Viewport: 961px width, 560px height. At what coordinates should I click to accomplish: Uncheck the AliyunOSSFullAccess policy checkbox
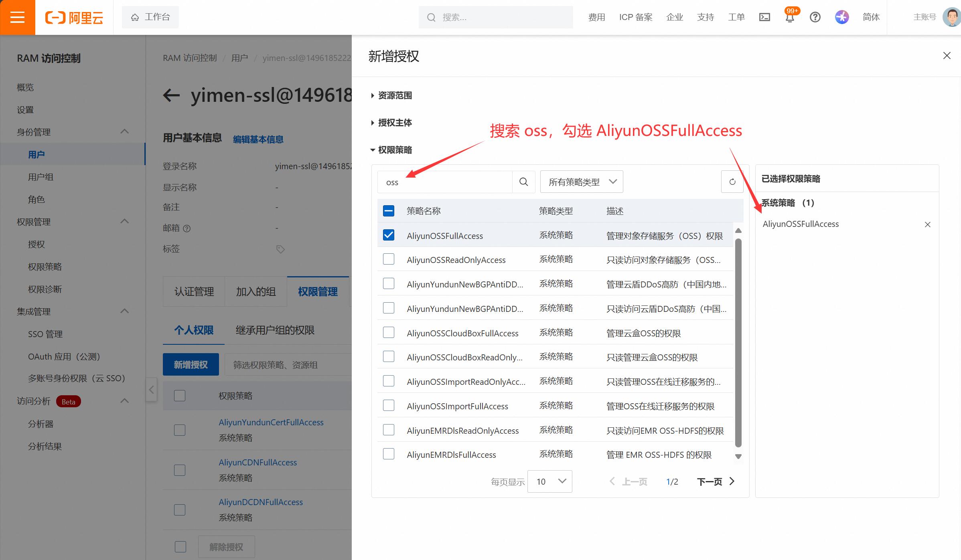388,235
